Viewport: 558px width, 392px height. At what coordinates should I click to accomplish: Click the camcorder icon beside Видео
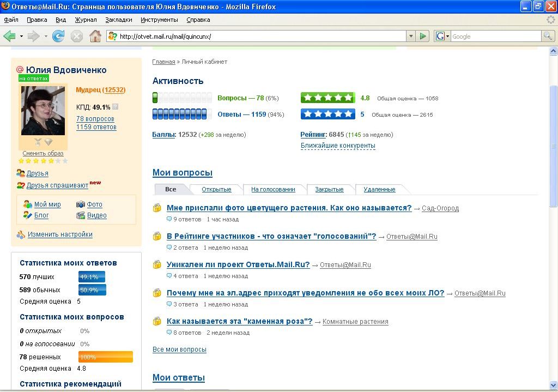[81, 215]
